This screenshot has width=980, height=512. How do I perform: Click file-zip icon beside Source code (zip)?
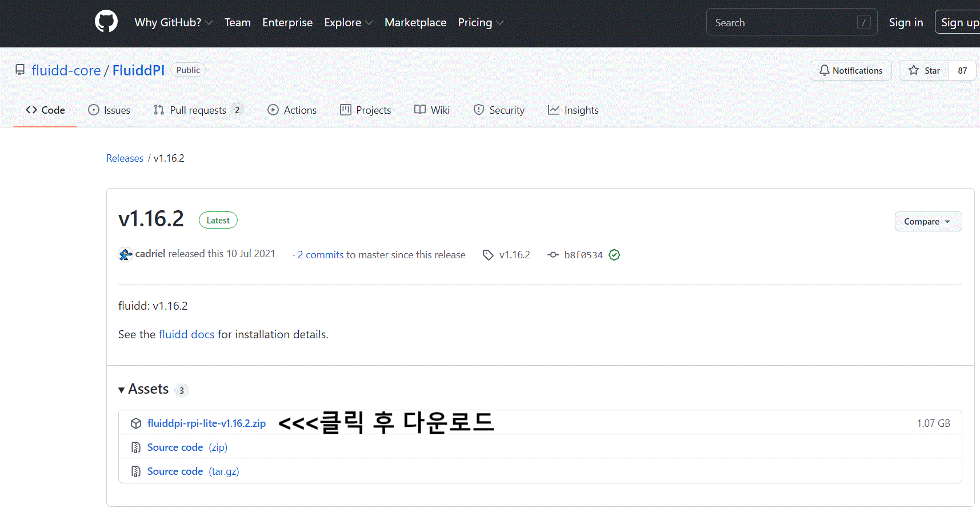pos(136,447)
